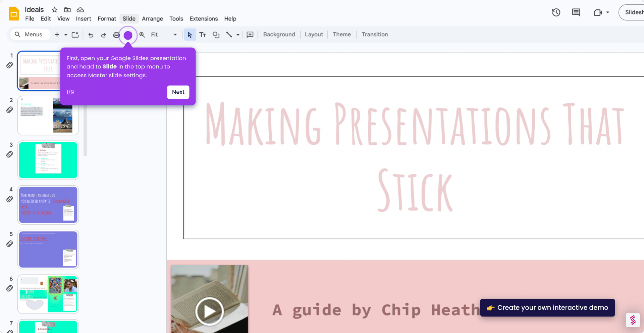The width and height of the screenshot is (644, 333).
Task: Search the Menus field
Action: point(30,35)
